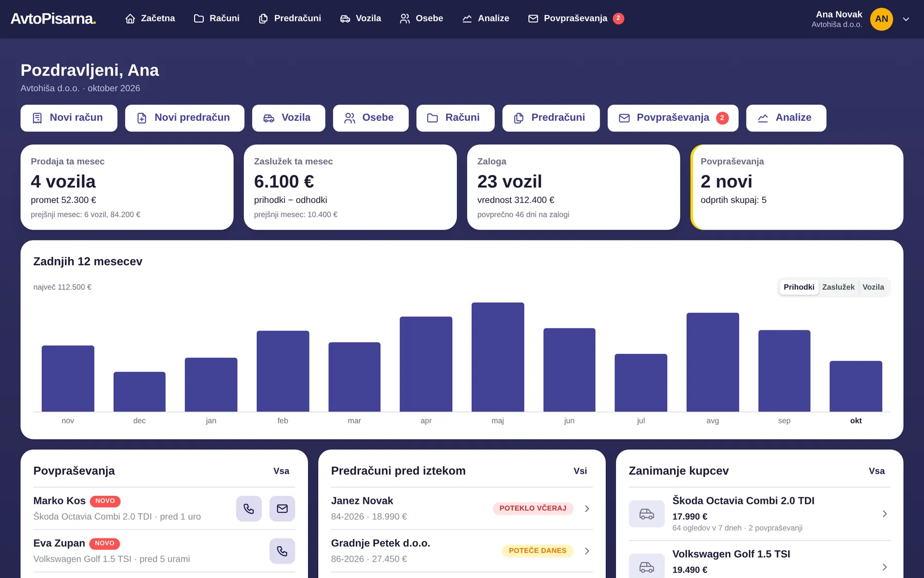
Task: Go to Začetna in top navigation
Action: click(x=150, y=18)
